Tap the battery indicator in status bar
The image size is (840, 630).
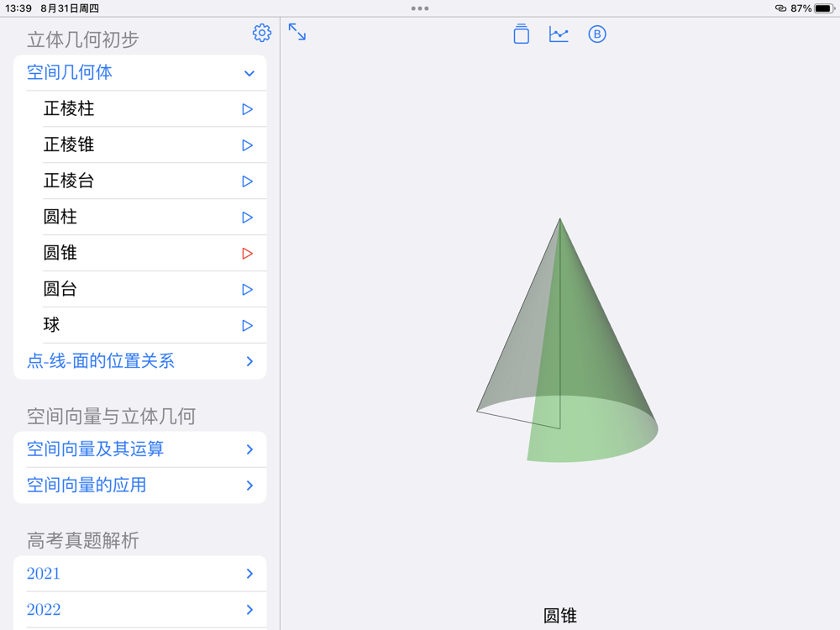(824, 8)
